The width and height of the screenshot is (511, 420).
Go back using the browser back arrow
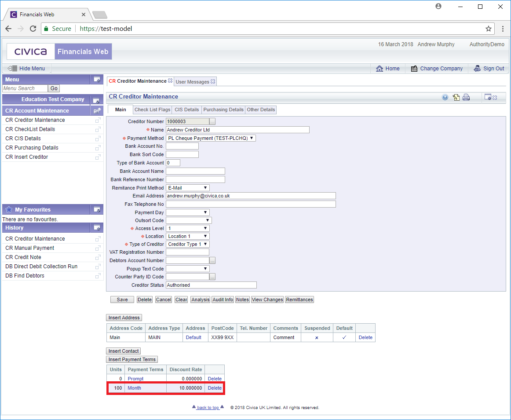coord(8,29)
